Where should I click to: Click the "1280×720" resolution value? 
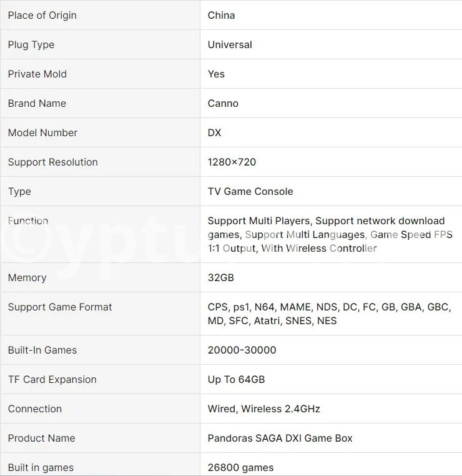[x=232, y=162]
